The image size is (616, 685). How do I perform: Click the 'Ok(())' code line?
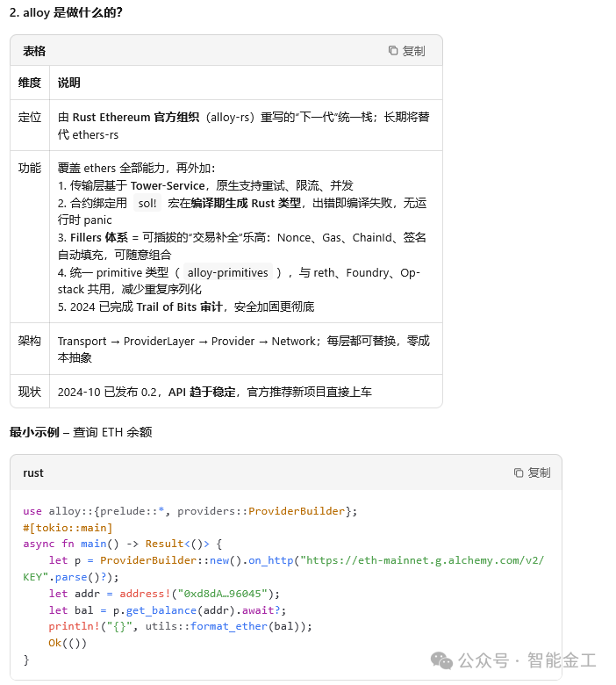(68, 643)
